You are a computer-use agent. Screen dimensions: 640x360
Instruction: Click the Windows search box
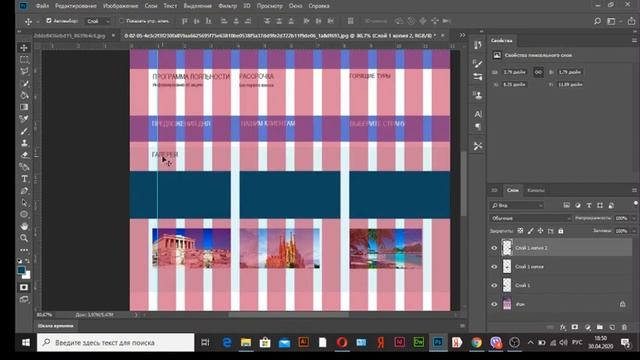[116, 342]
